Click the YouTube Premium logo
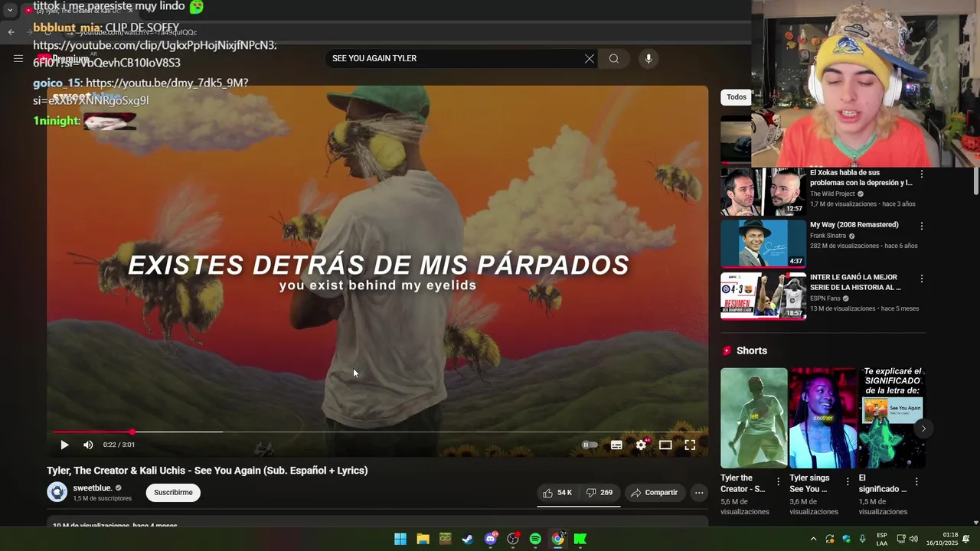The image size is (980, 551). [x=63, y=59]
